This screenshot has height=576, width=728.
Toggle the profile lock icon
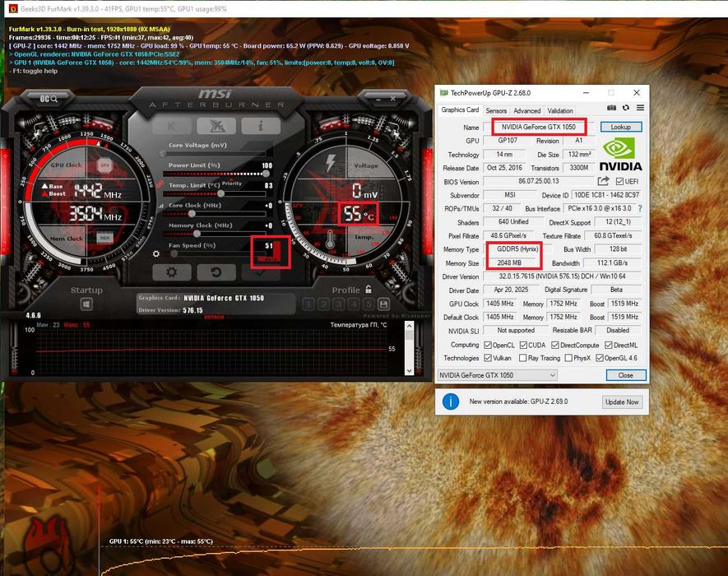pos(369,290)
